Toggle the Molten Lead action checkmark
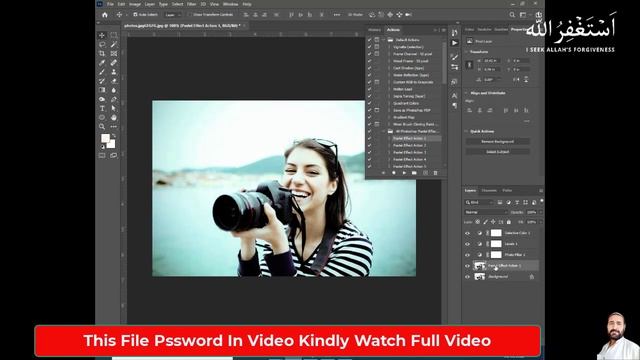The width and height of the screenshot is (640, 360). (x=369, y=89)
